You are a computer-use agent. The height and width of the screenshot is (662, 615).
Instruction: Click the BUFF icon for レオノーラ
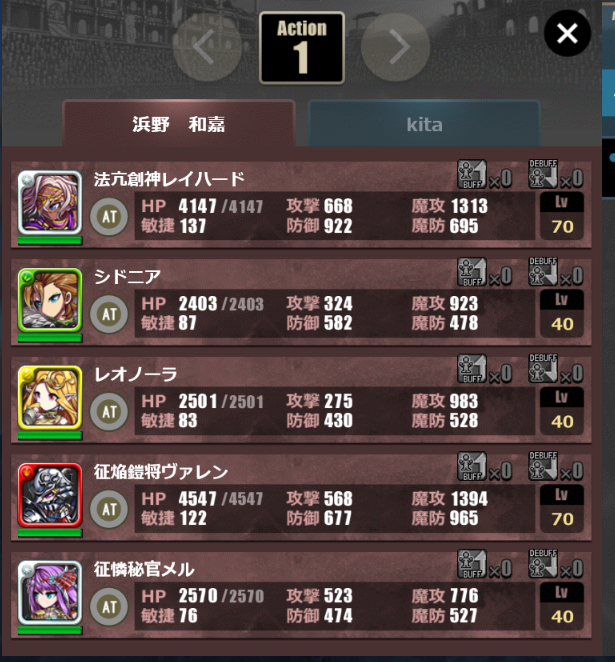click(472, 369)
